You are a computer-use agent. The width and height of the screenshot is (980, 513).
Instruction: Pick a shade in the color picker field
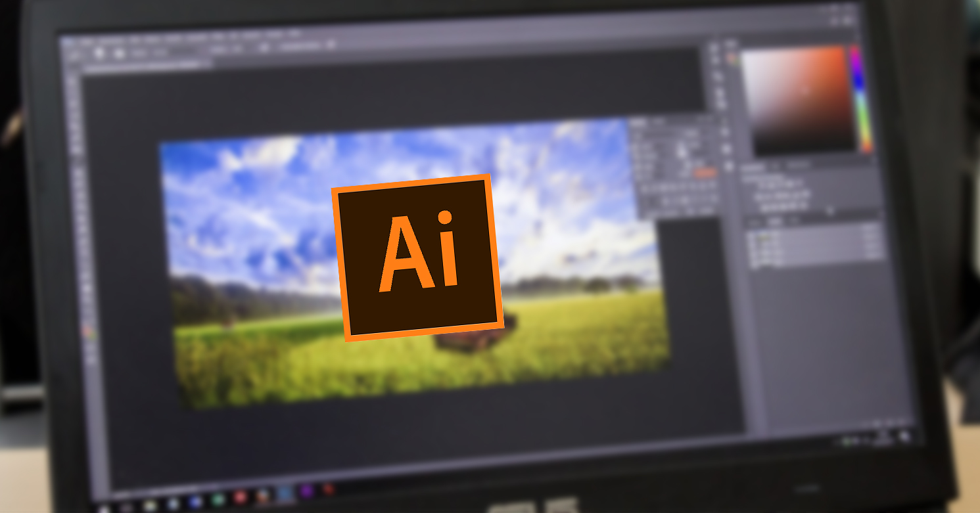(799, 100)
